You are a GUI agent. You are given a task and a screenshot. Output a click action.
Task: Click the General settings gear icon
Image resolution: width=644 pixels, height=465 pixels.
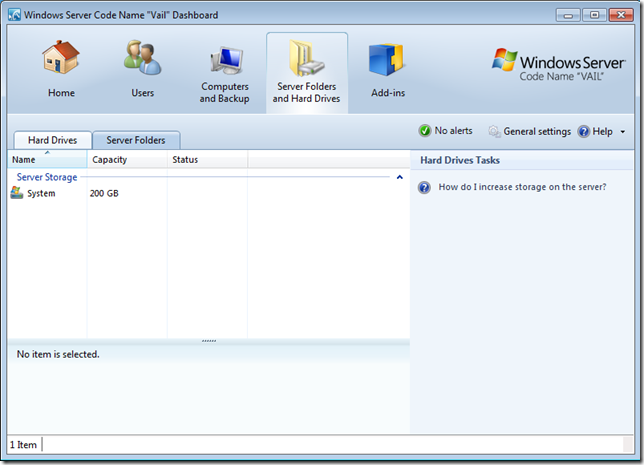coord(494,131)
